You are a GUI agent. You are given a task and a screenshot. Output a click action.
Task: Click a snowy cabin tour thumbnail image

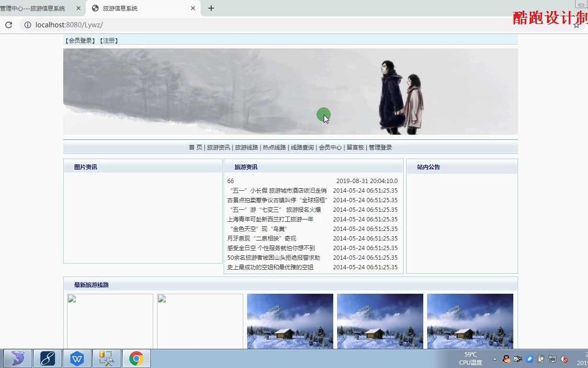tap(290, 321)
